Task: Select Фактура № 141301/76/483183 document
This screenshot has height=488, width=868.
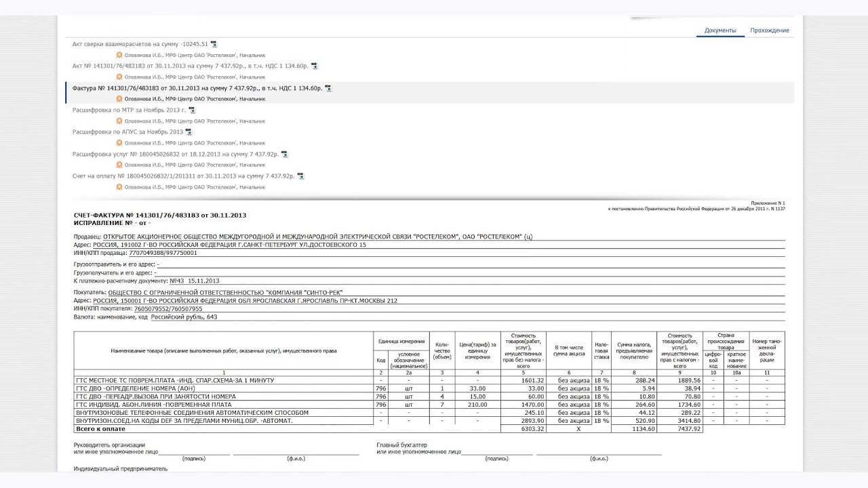Action: click(197, 88)
